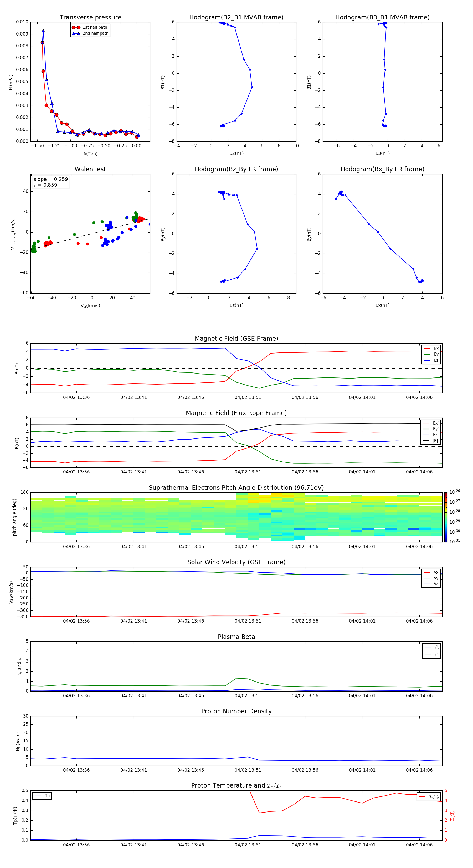The width and height of the screenshot is (473, 868).
Task: Click the 10^-26 colorbar tick label
Action: coord(455,492)
